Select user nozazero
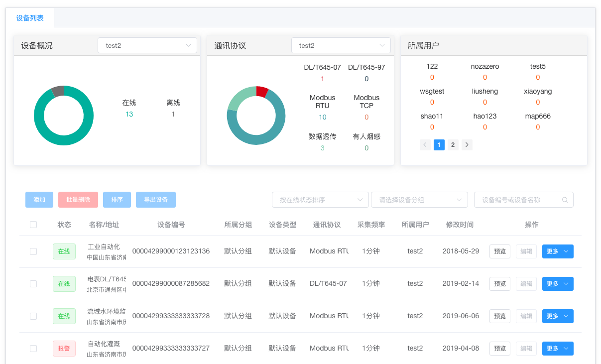 pyautogui.click(x=485, y=66)
